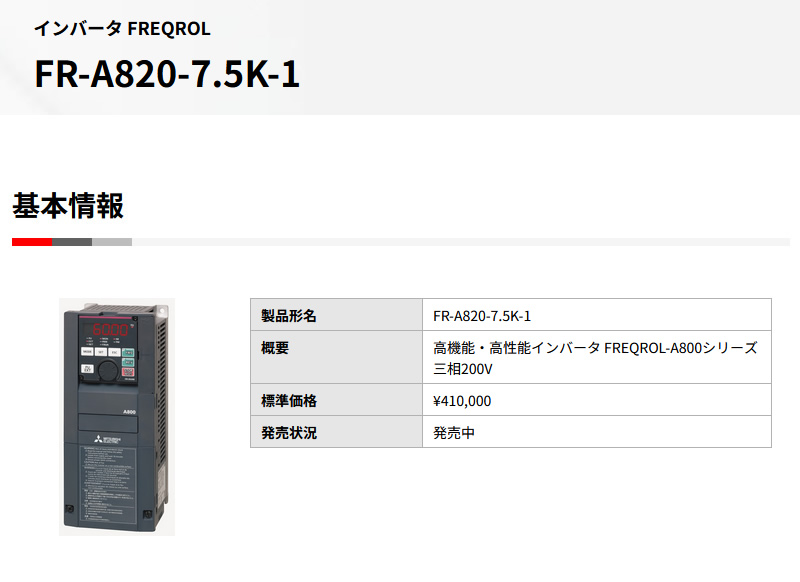
Task: Click the 基本情報 section heading
Action: coord(68,206)
